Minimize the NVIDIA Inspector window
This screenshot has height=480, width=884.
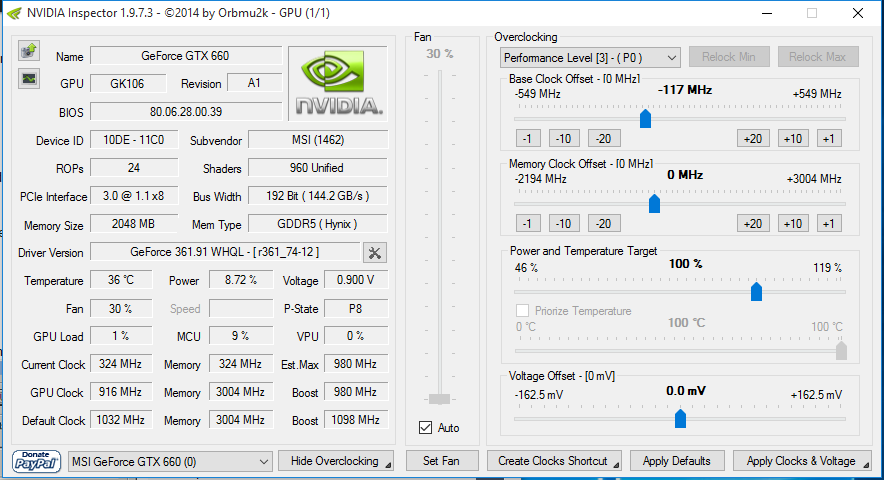(767, 13)
